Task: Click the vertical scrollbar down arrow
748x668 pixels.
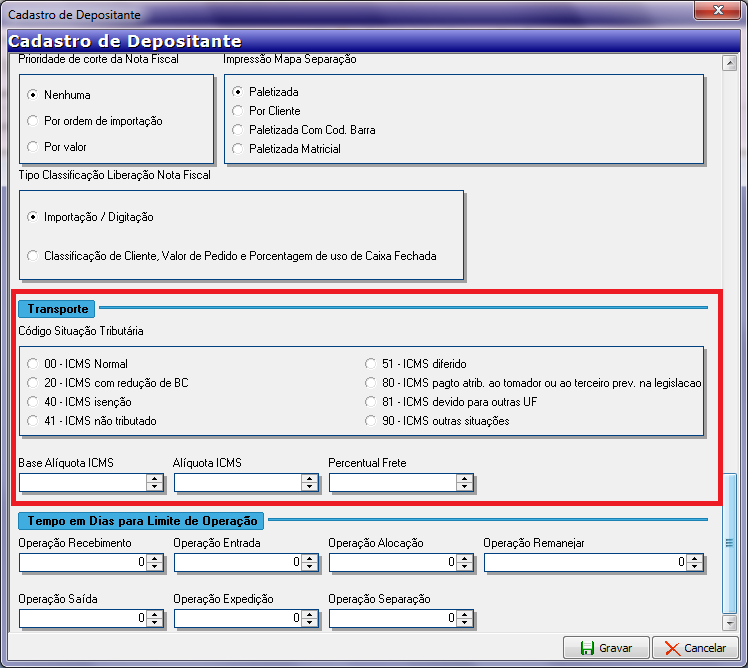Action: [x=729, y=622]
